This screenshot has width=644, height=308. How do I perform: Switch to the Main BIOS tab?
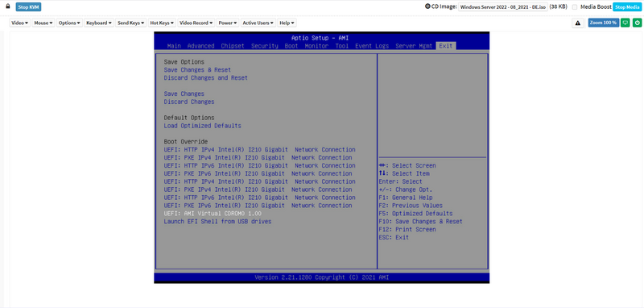[x=174, y=46]
